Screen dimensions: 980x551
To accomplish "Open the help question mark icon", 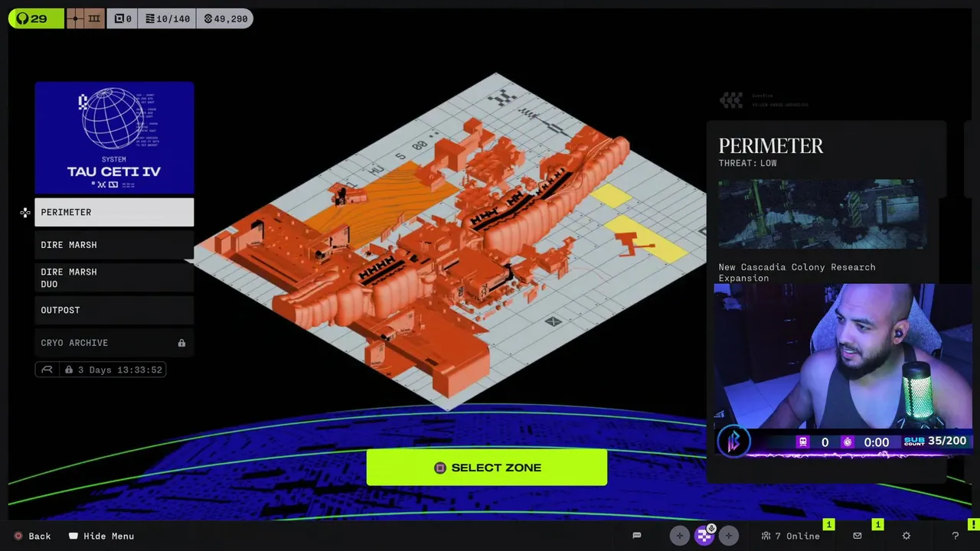I will point(955,536).
